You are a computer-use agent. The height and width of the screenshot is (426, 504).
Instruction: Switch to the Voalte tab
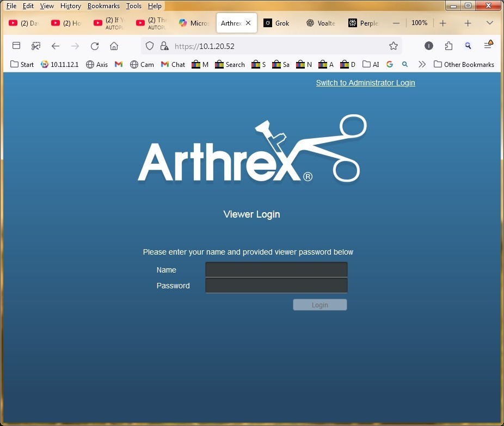coord(321,23)
